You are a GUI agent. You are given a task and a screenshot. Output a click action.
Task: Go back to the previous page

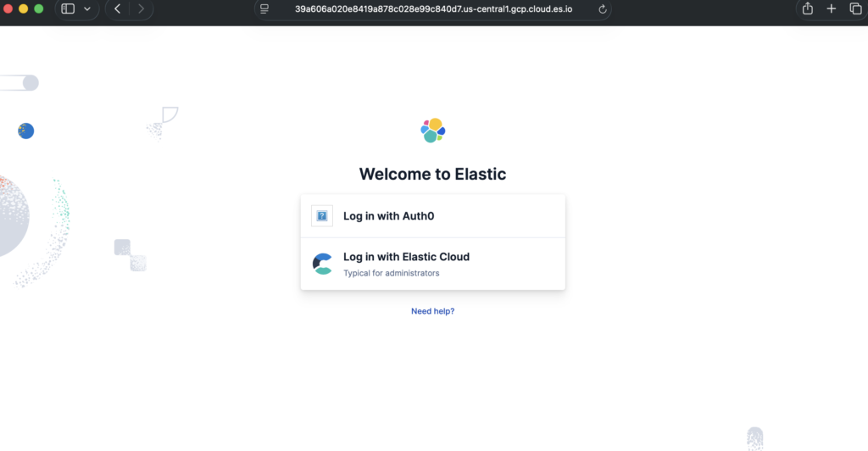click(x=117, y=8)
